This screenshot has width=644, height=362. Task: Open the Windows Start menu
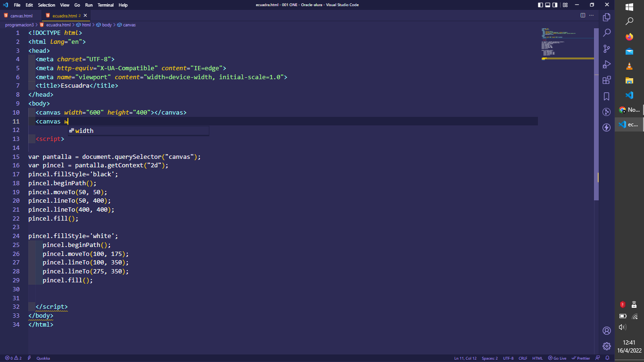tap(629, 7)
